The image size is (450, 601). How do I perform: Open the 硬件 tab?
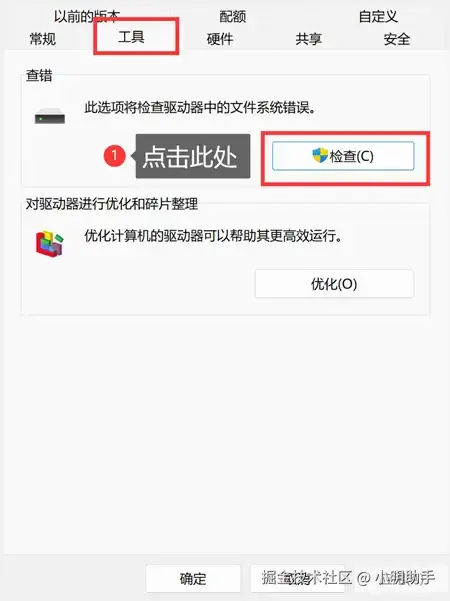click(220, 39)
